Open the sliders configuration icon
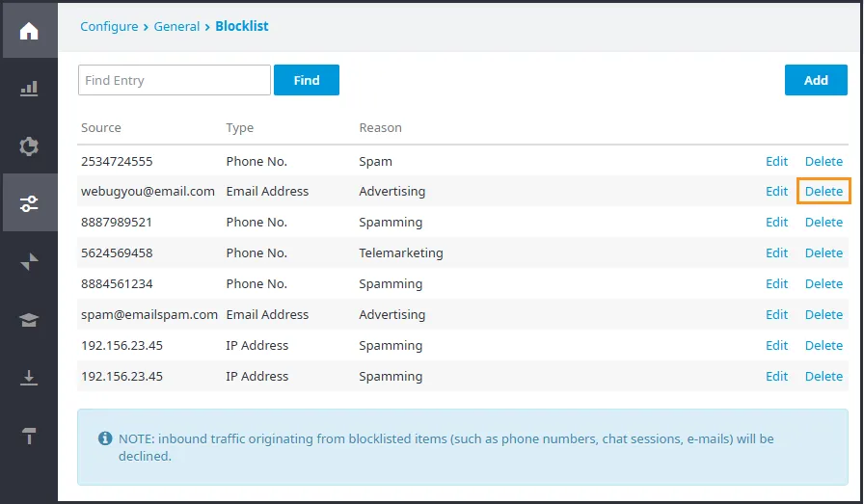864x504 pixels. tap(29, 203)
